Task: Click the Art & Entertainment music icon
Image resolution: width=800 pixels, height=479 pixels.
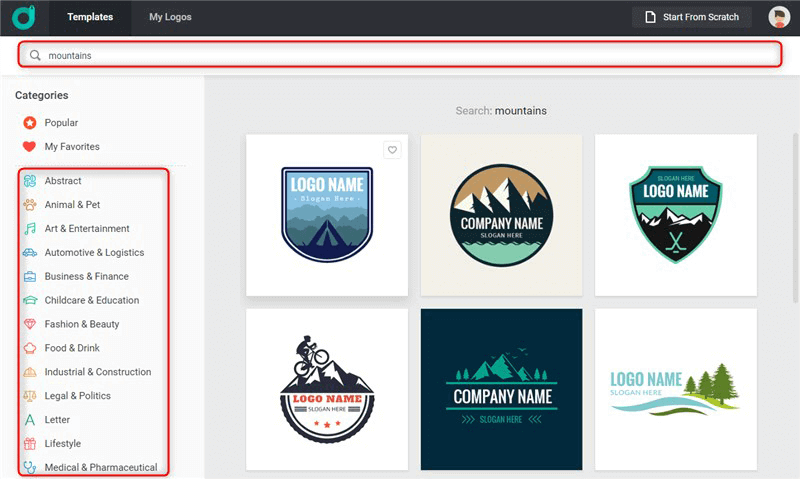Action: 30,229
